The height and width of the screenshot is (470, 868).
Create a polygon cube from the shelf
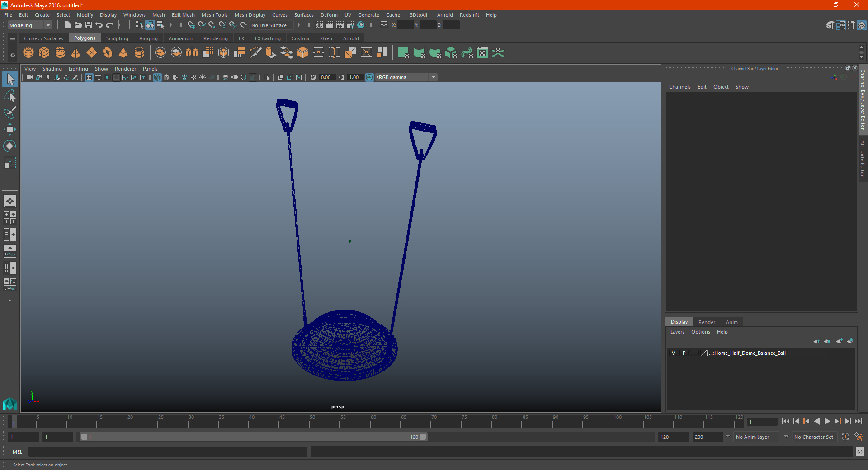pos(44,53)
